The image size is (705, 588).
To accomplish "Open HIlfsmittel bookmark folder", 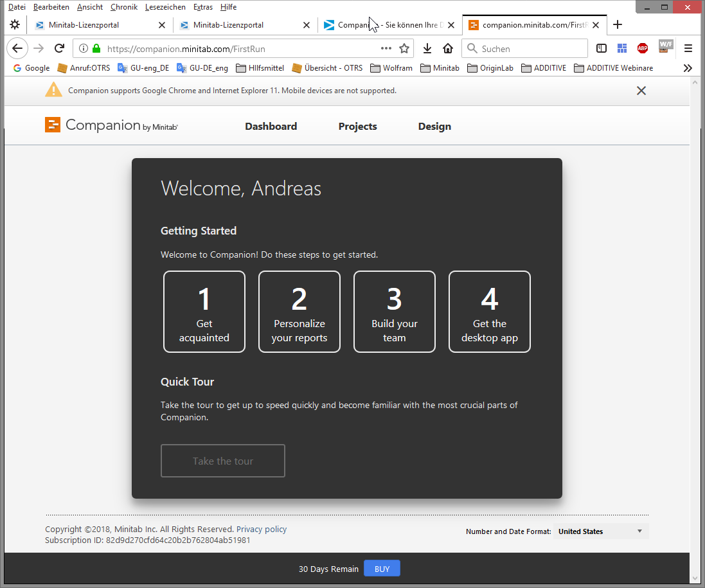I will tap(260, 68).
